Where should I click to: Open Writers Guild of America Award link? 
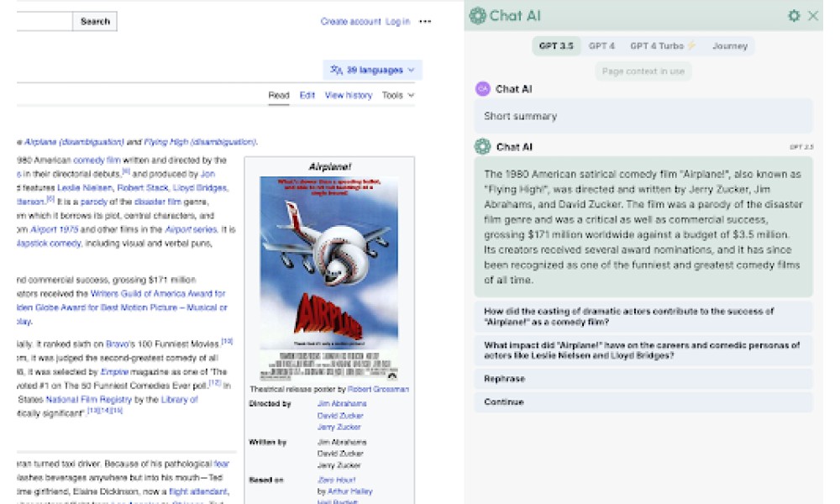pos(158,293)
